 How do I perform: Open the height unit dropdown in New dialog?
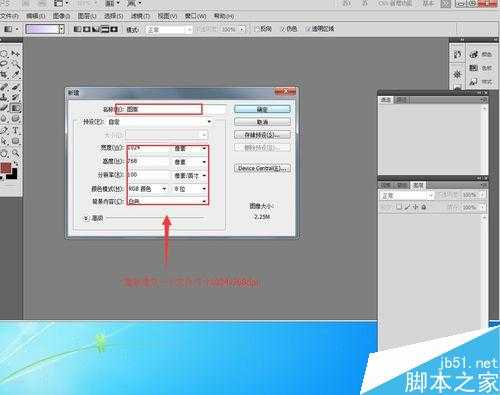point(190,162)
